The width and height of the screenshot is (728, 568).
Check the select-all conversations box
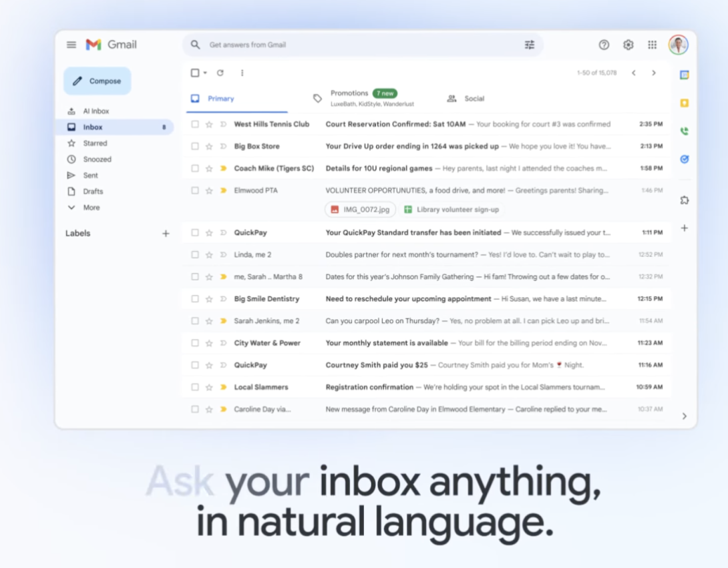[194, 73]
